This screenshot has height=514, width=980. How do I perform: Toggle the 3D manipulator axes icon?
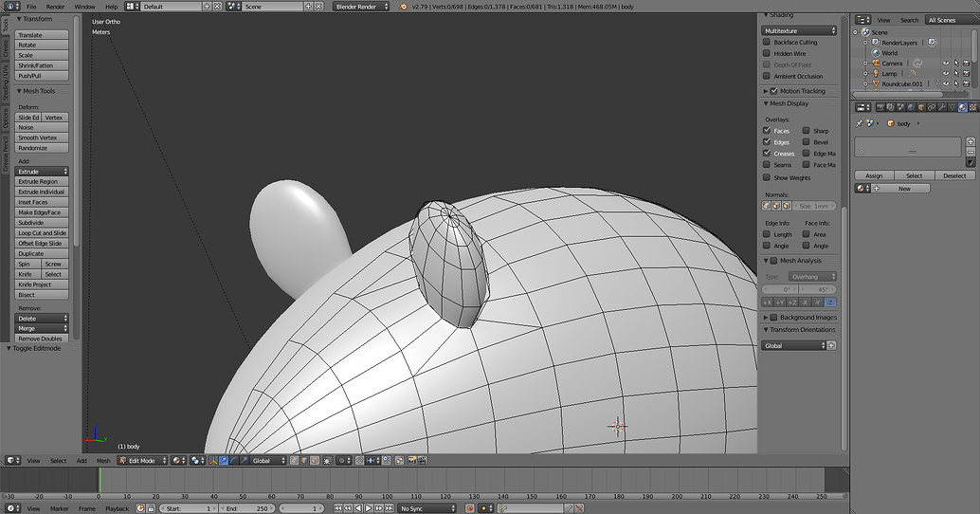tap(213, 460)
